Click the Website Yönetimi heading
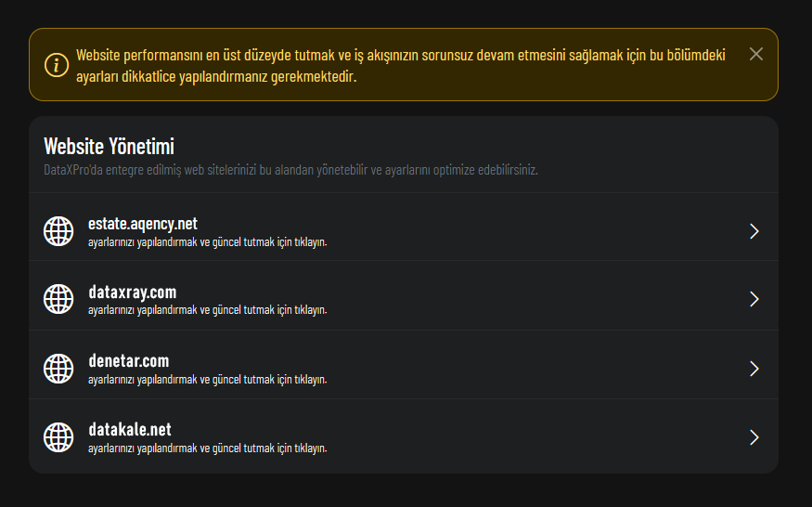Screen dimensions: 812x507 coord(110,146)
